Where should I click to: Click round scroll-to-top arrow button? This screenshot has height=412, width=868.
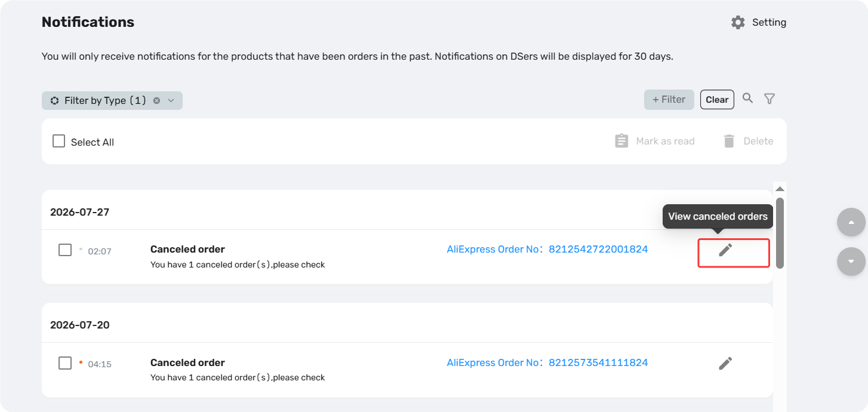(x=851, y=223)
